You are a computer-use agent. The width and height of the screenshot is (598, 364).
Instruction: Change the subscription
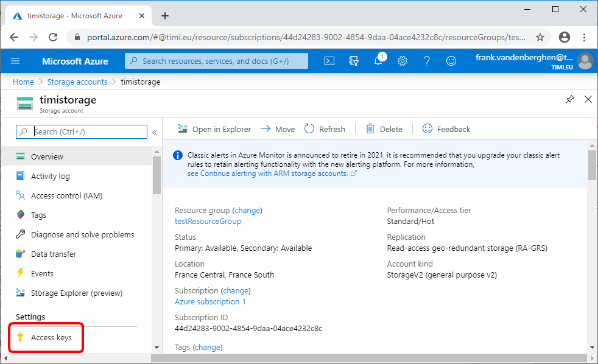tap(236, 291)
